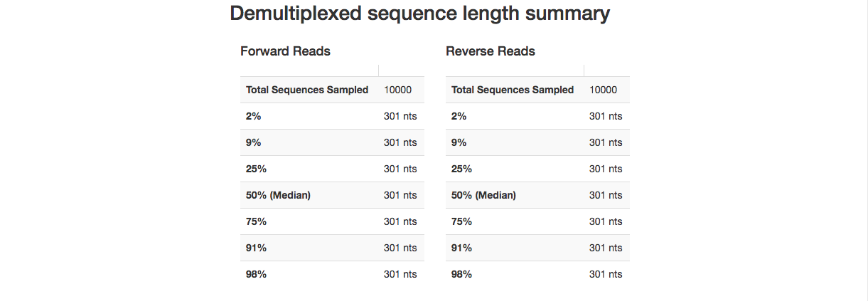This screenshot has height=304, width=868.
Task: Select 50% (Median) label in Forward Reads
Action: click(x=278, y=195)
